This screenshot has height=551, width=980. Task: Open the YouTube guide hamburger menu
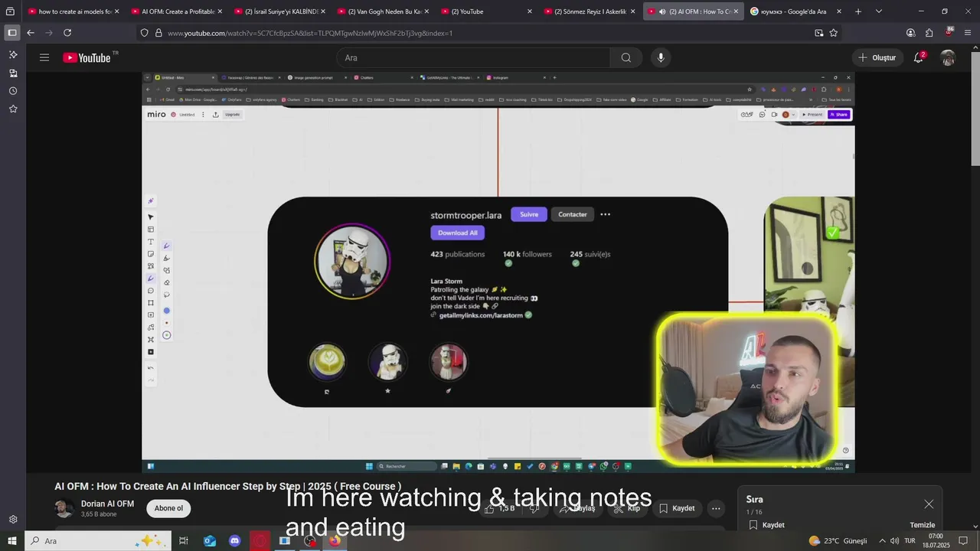tap(44, 57)
